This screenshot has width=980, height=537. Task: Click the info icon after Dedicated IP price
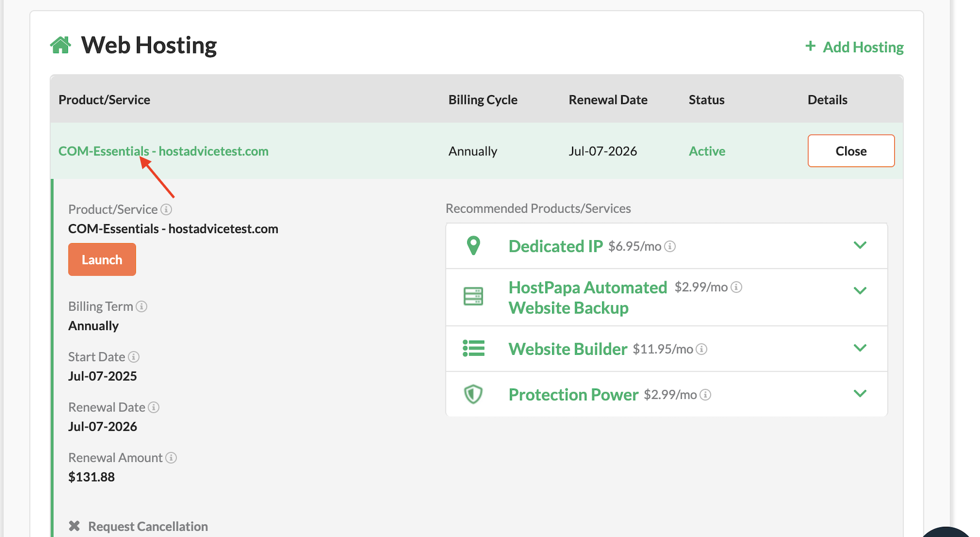[x=670, y=246]
